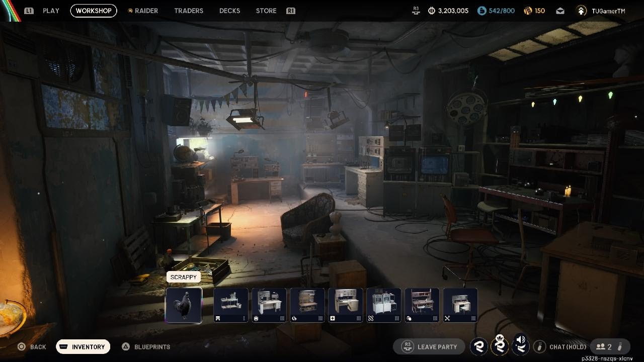The height and width of the screenshot is (362, 644).
Task: Click the L1 previous-tab indicator
Action: pos(29,11)
